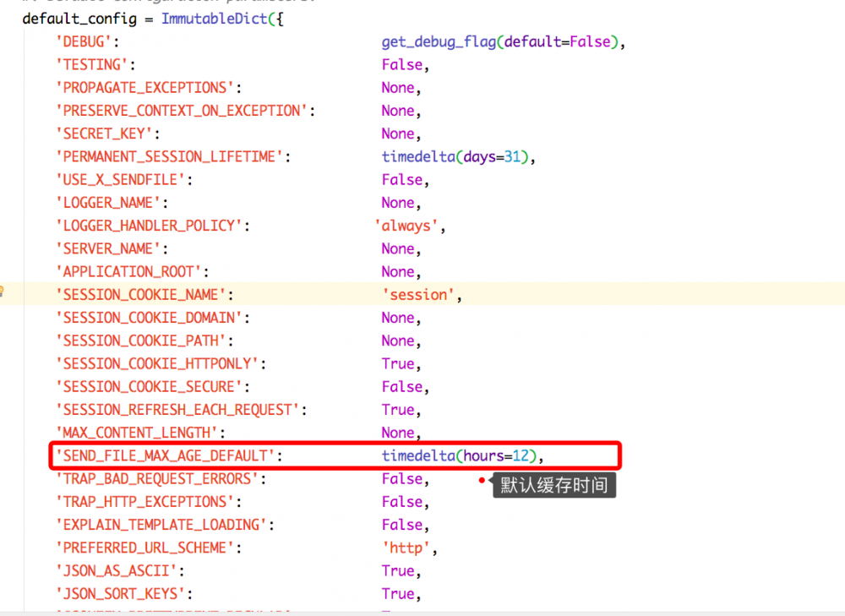
Task: Click timedelta(hours=12) value
Action: pos(459,456)
